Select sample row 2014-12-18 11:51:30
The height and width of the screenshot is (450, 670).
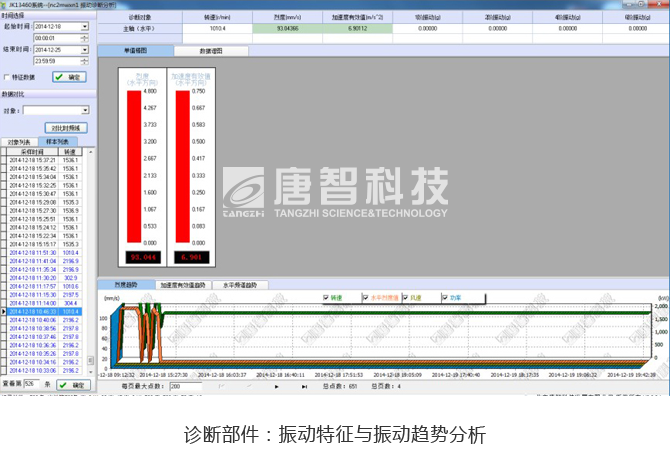click(x=44, y=253)
